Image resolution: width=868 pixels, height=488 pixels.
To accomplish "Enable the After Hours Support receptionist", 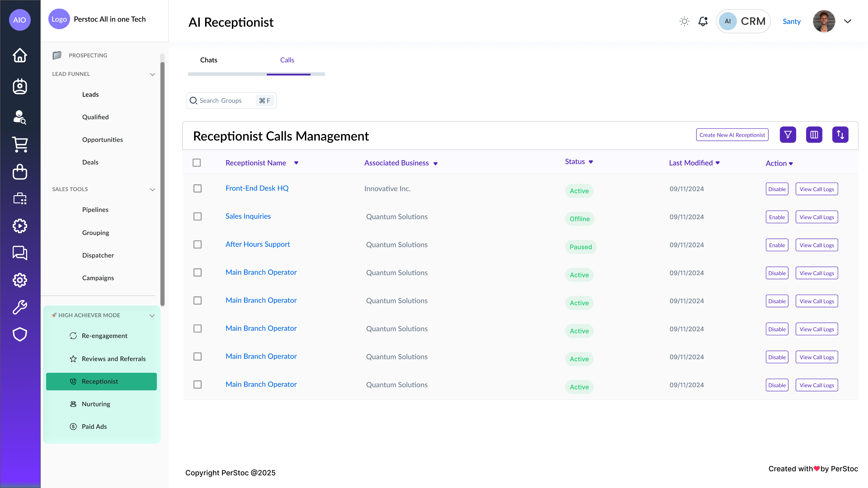I will (777, 245).
